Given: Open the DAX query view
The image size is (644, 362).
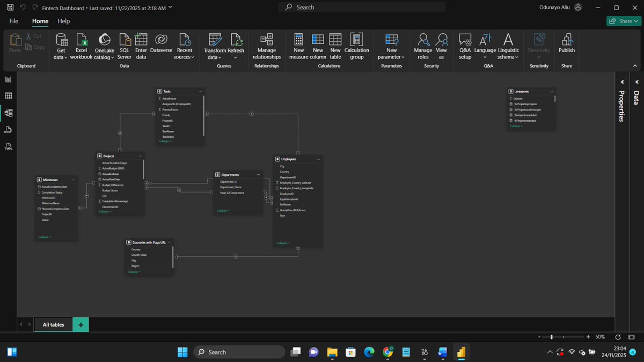Looking at the screenshot, I should (8, 129).
